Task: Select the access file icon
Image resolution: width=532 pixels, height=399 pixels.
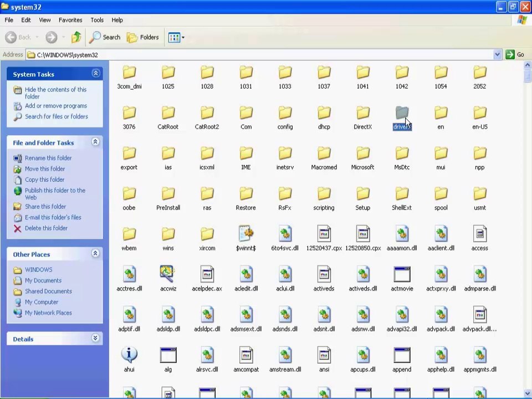Action: point(480,233)
